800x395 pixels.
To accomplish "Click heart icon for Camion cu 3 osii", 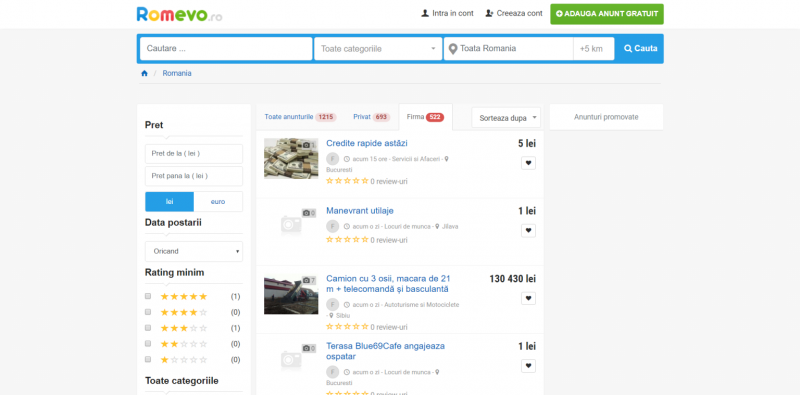I will tap(528, 299).
